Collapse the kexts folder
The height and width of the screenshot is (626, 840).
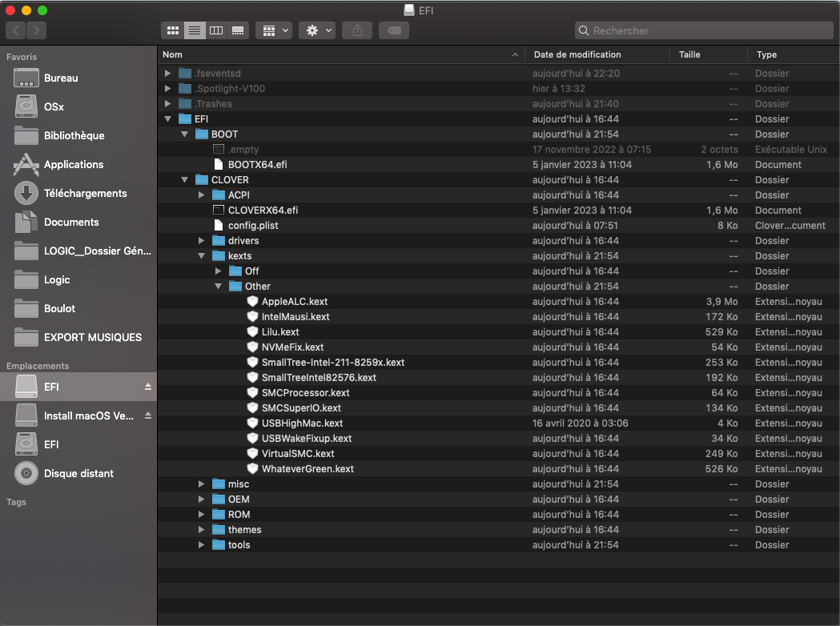[x=202, y=256]
